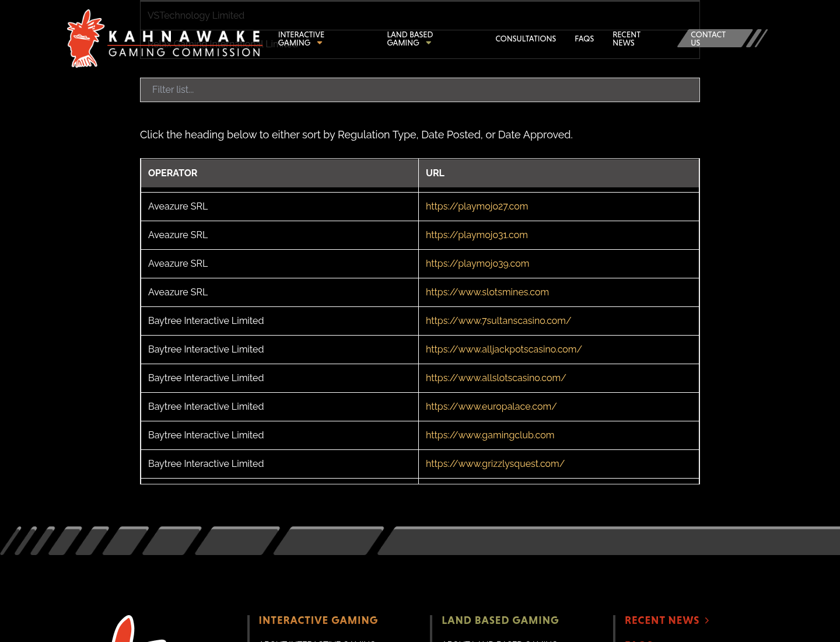The height and width of the screenshot is (642, 840).
Task: Click the chevron next to footer Recent News
Action: [707, 620]
